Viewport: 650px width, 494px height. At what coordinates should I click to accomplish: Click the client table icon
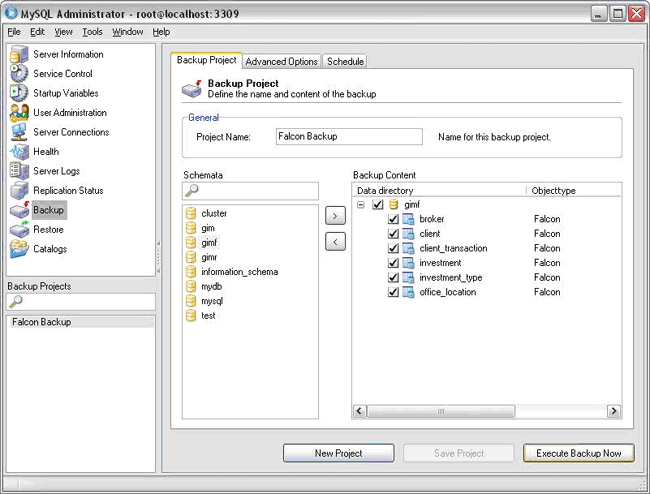(408, 234)
